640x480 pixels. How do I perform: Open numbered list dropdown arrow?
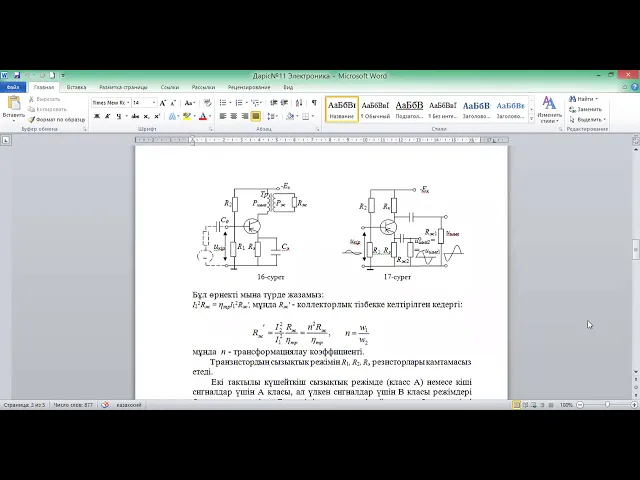pyautogui.click(x=246, y=103)
